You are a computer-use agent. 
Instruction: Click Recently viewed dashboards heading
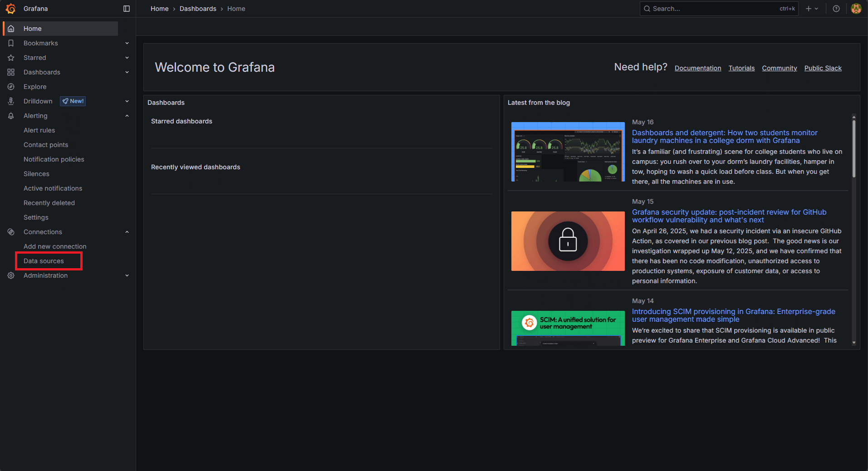pyautogui.click(x=196, y=167)
